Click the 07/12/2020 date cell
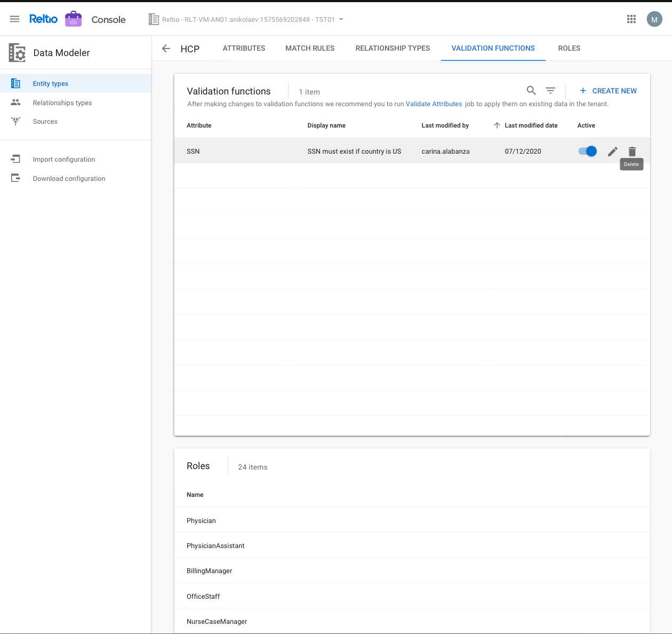 [x=523, y=152]
